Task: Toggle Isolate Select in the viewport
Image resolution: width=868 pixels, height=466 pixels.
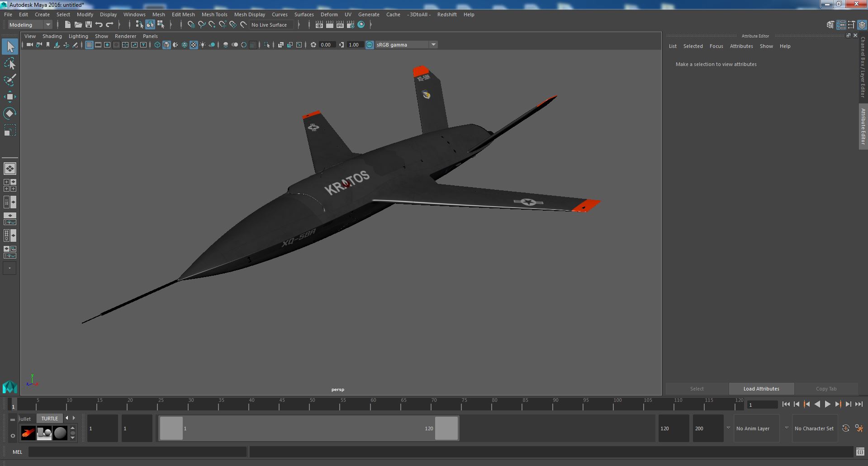Action: (x=267, y=45)
